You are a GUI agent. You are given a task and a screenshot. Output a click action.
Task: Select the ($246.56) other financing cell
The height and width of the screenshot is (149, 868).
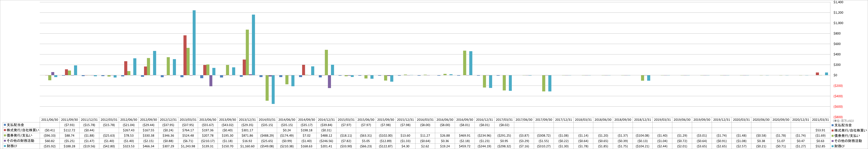(x=327, y=141)
